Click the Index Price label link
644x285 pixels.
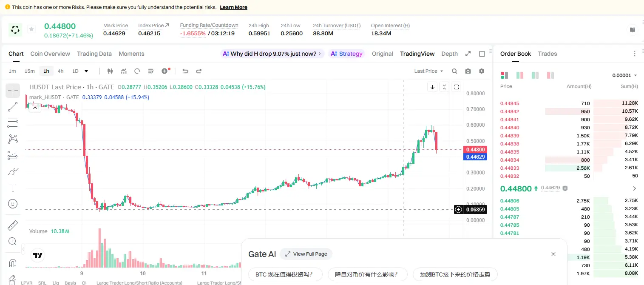[x=153, y=26]
